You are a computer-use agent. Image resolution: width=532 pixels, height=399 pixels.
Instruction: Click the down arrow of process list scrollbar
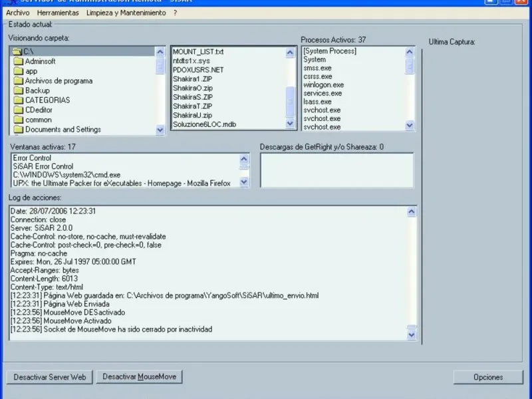pyautogui.click(x=409, y=125)
